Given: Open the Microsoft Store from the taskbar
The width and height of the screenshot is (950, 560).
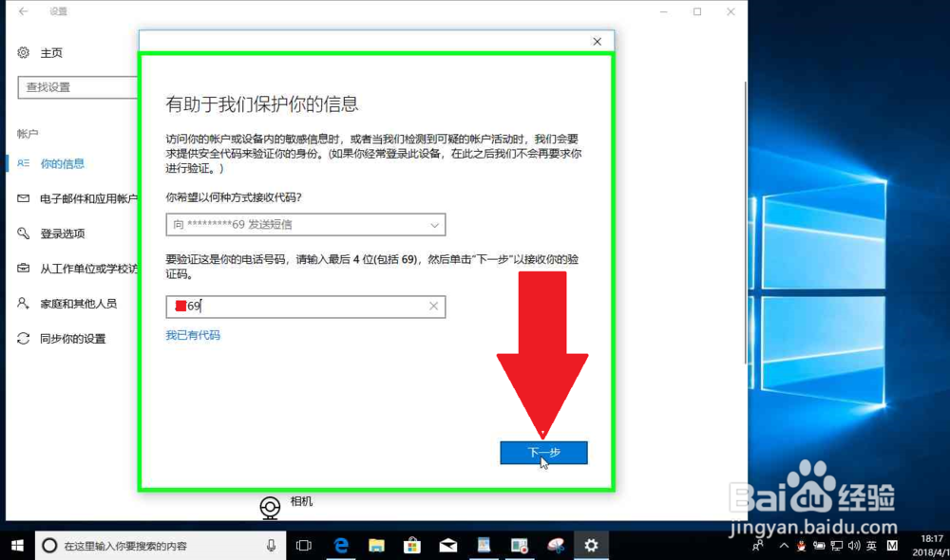Looking at the screenshot, I should pos(412,546).
